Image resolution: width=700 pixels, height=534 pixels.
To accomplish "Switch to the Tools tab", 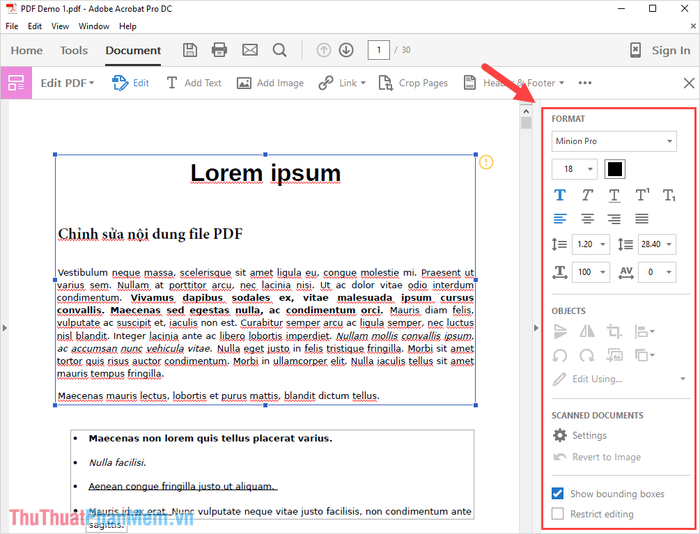I will (74, 51).
